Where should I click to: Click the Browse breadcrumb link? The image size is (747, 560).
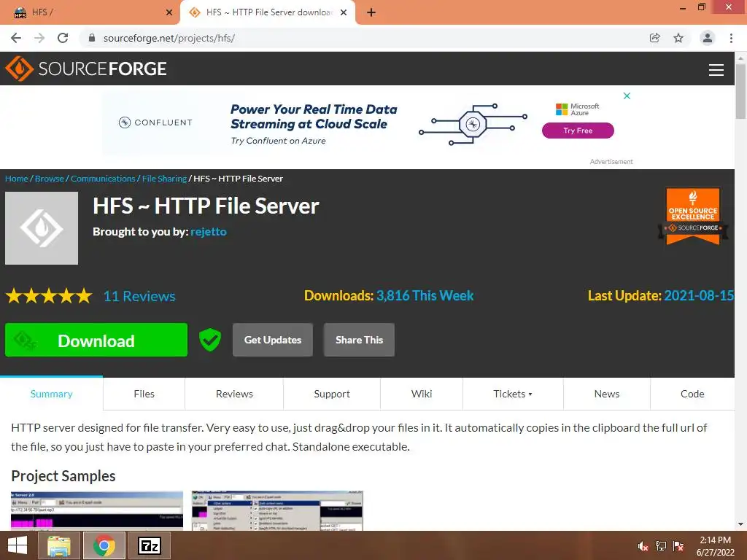click(50, 179)
